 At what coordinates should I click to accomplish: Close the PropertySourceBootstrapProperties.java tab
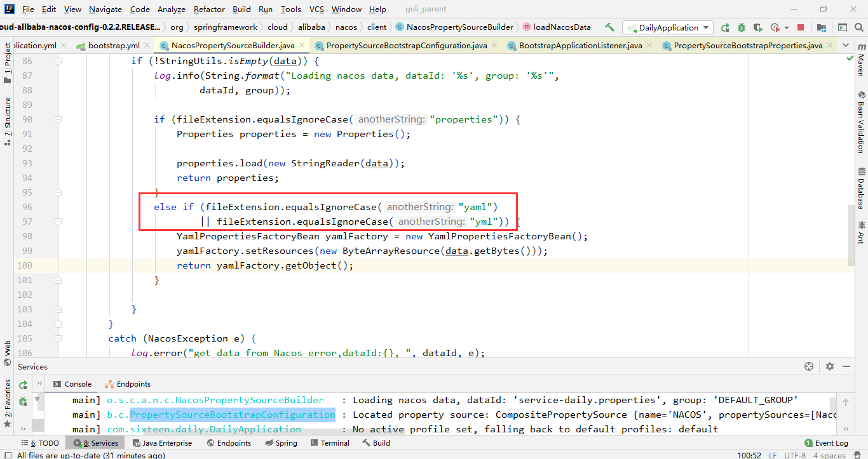point(830,46)
